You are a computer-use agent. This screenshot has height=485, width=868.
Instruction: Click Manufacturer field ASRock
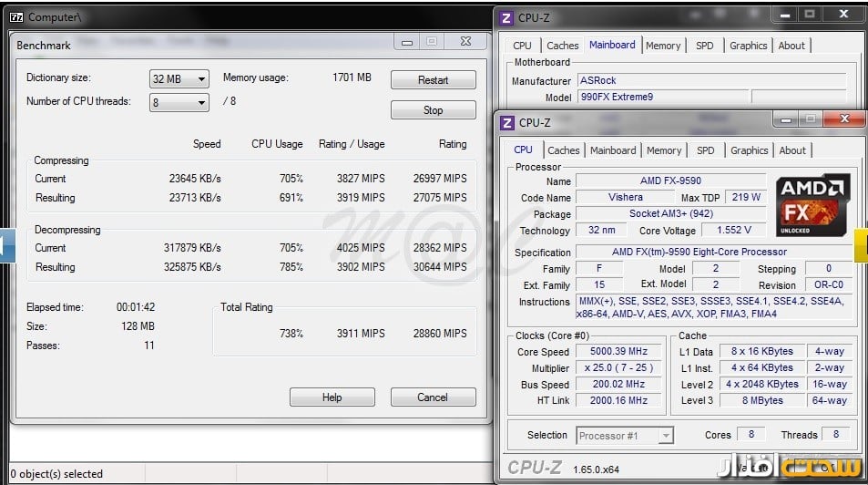pyautogui.click(x=711, y=80)
